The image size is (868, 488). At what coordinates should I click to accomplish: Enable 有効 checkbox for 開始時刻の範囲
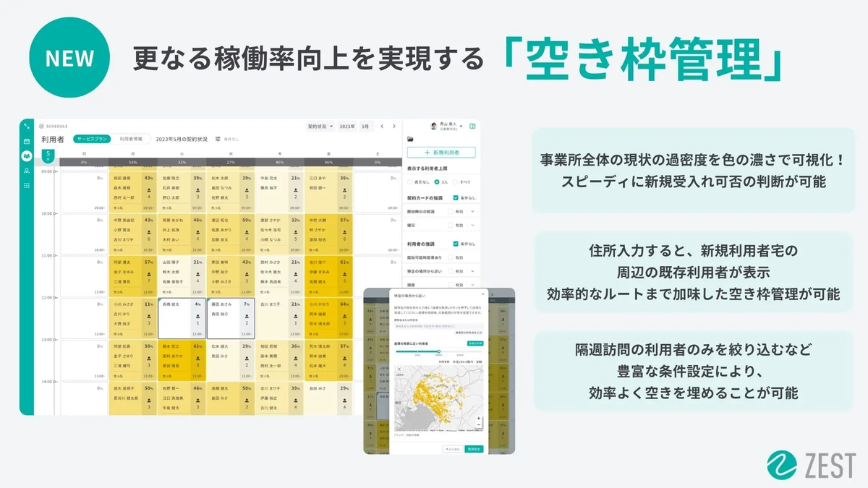[451, 211]
